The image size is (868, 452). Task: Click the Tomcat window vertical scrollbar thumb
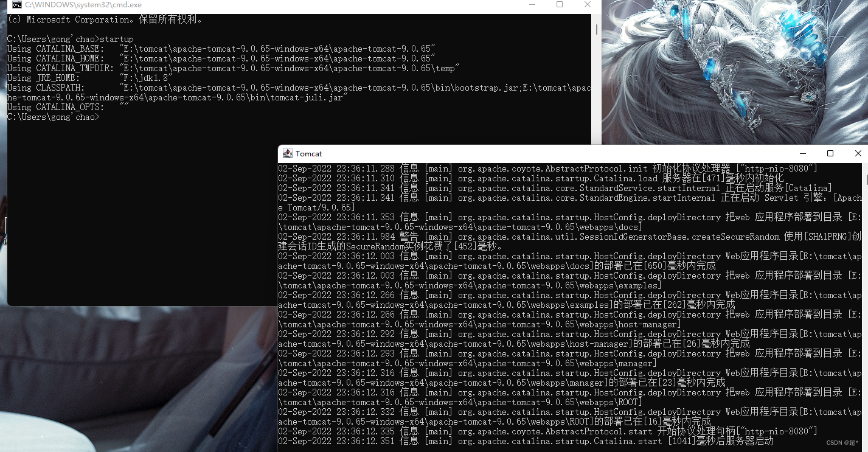coord(866,179)
